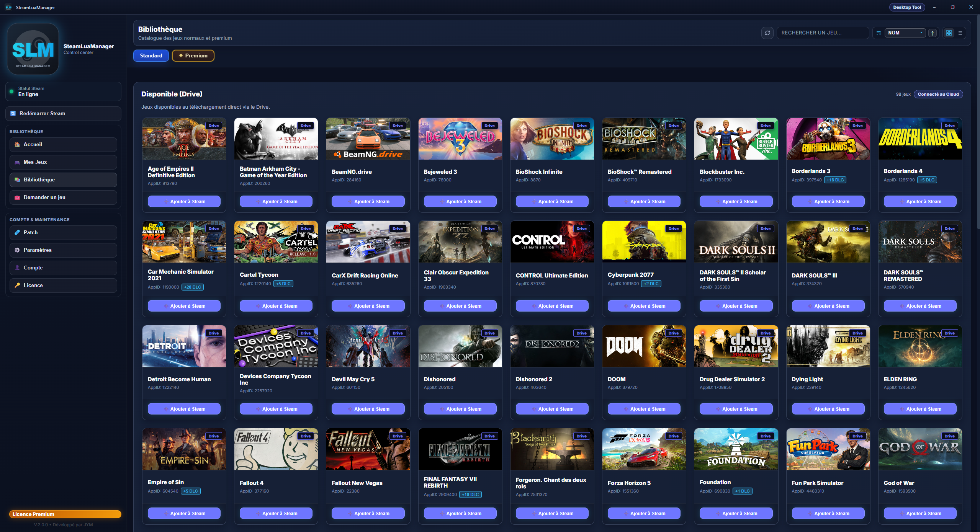
Task: Click the Compte user icon
Action: tap(17, 268)
